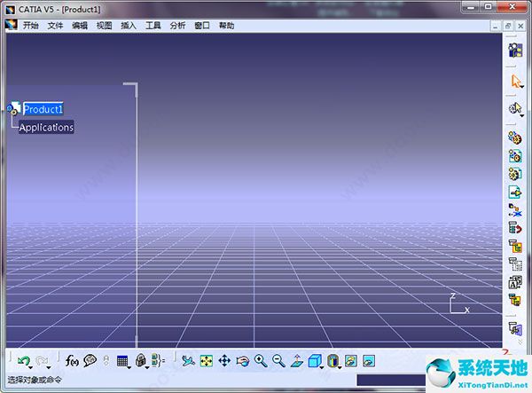Screen dimensions: 532x393
Task: Open the 视图 (View) menu
Action: (104, 26)
